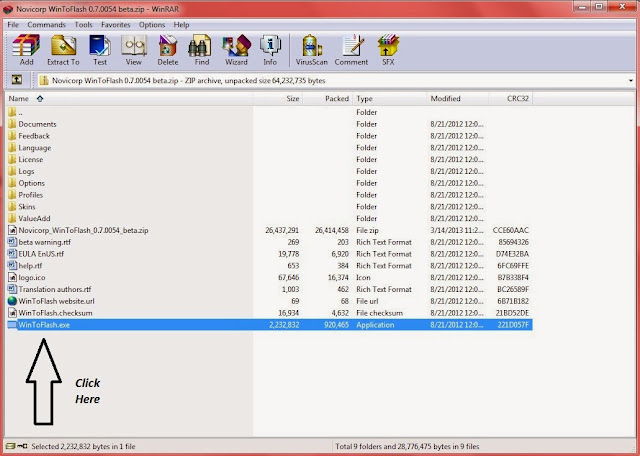640x456 pixels.
Task: Sort by the CRC32 column header
Action: [x=511, y=99]
